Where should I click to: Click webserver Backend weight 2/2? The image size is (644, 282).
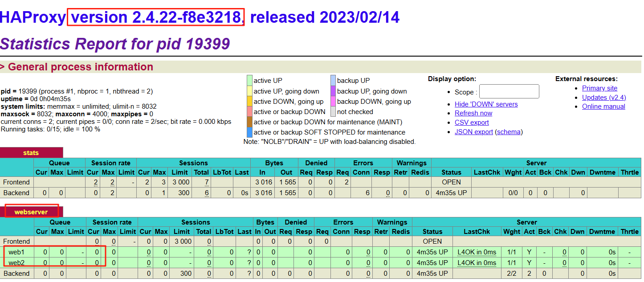pos(511,273)
